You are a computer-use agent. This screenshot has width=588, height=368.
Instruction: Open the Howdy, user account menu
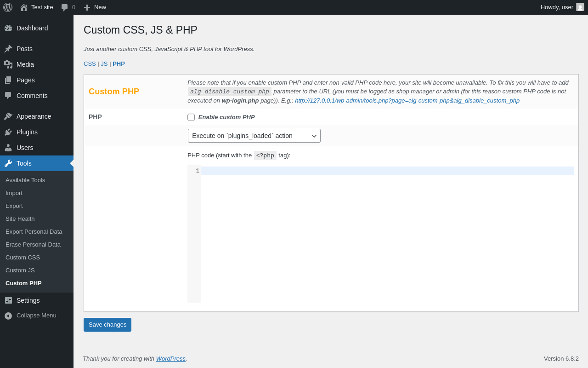tap(562, 7)
